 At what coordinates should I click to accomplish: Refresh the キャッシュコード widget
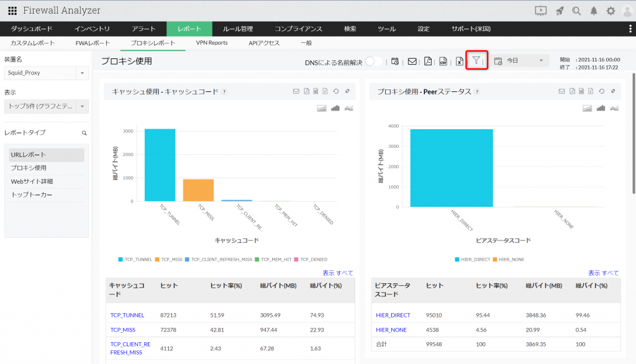click(336, 91)
